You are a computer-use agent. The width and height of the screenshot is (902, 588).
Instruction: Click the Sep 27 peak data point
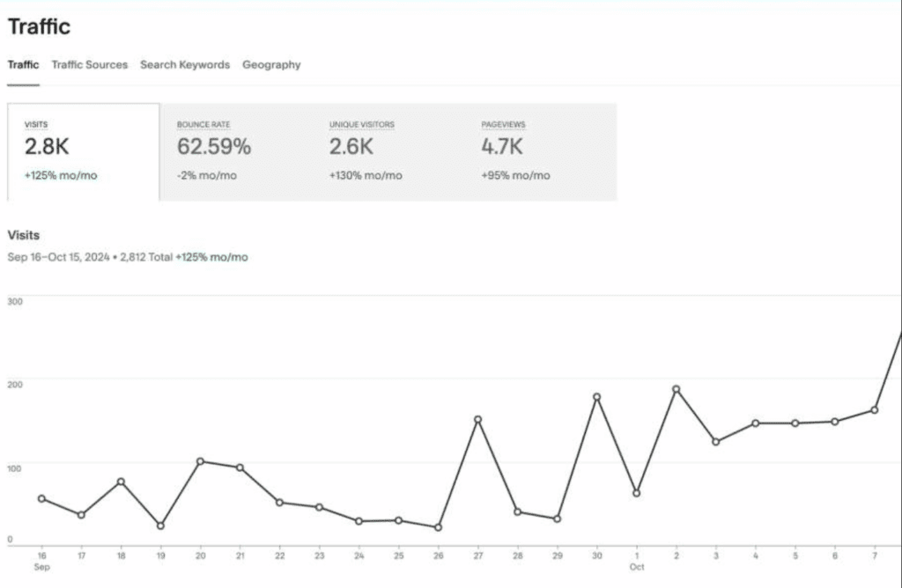point(477,419)
